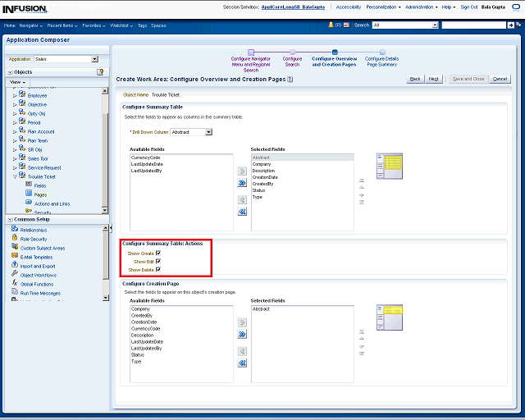Open the Application Sales dropdown

(x=94, y=59)
